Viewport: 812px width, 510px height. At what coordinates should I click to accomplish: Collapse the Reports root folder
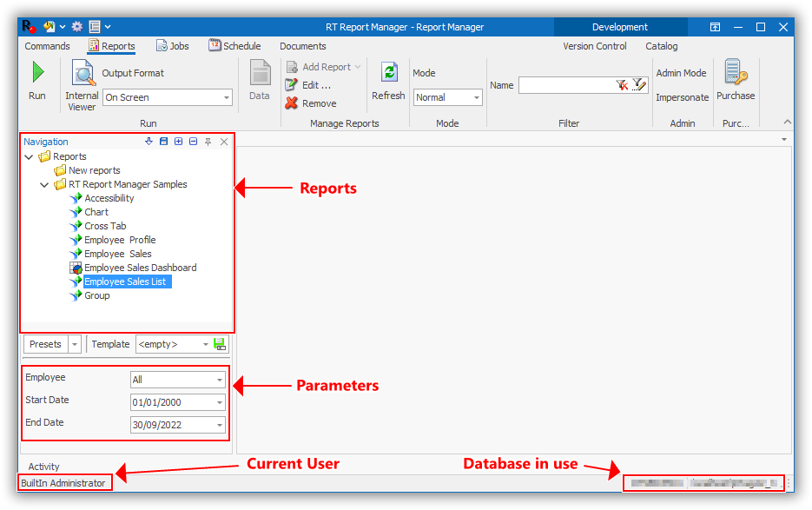(30, 157)
